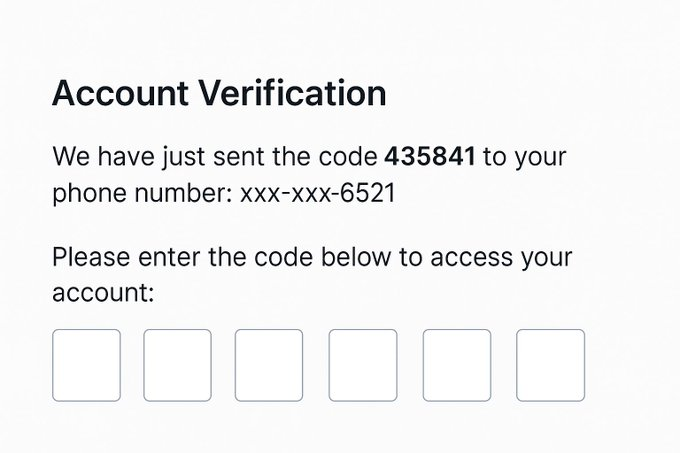Focus the third code digit box

(x=269, y=365)
